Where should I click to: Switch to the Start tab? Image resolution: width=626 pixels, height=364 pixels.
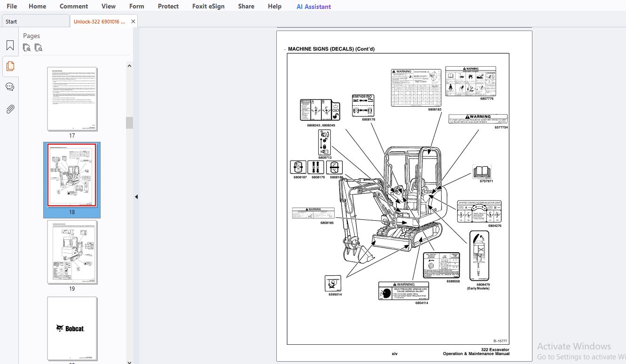(x=35, y=21)
